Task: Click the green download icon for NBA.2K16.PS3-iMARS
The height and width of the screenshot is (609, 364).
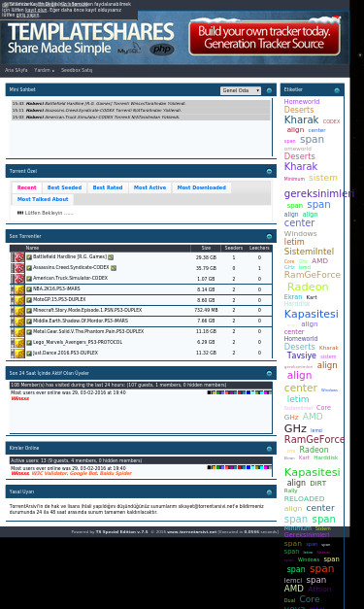Action: click(29, 289)
